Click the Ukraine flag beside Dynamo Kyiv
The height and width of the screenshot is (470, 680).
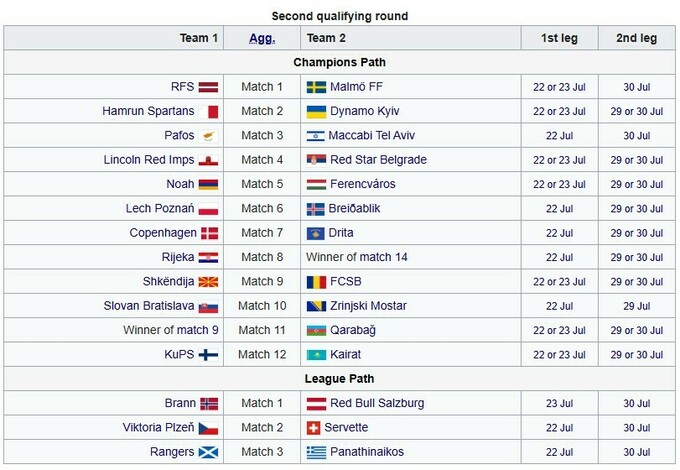tap(316, 111)
